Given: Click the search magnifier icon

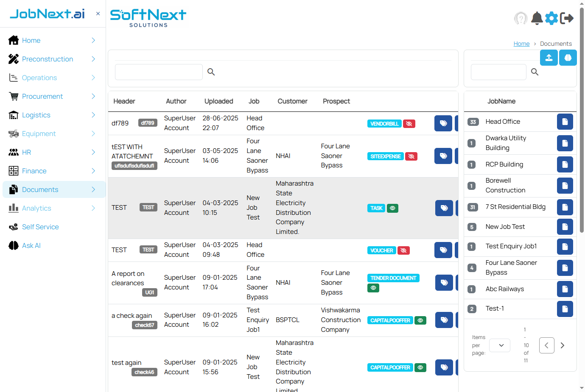Looking at the screenshot, I should (x=211, y=72).
